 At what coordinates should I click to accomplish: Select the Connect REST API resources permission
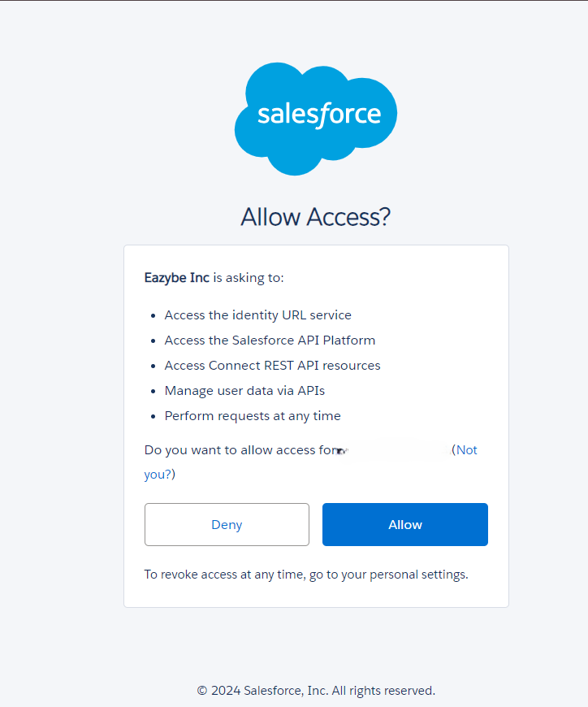pyautogui.click(x=272, y=365)
